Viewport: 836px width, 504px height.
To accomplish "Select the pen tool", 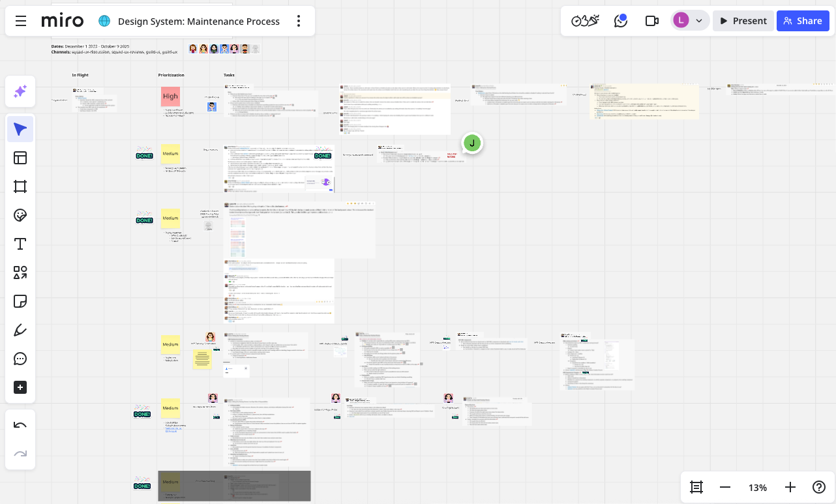I will (x=20, y=329).
